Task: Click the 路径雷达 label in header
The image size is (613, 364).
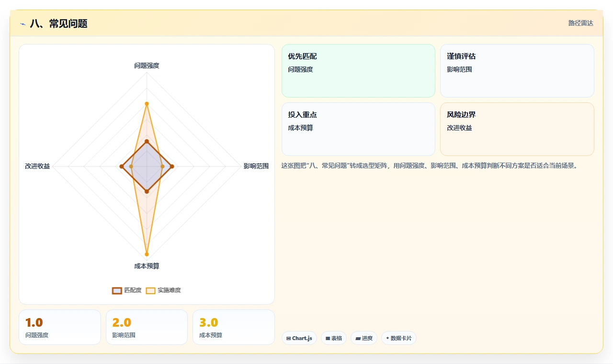Action: [x=580, y=23]
